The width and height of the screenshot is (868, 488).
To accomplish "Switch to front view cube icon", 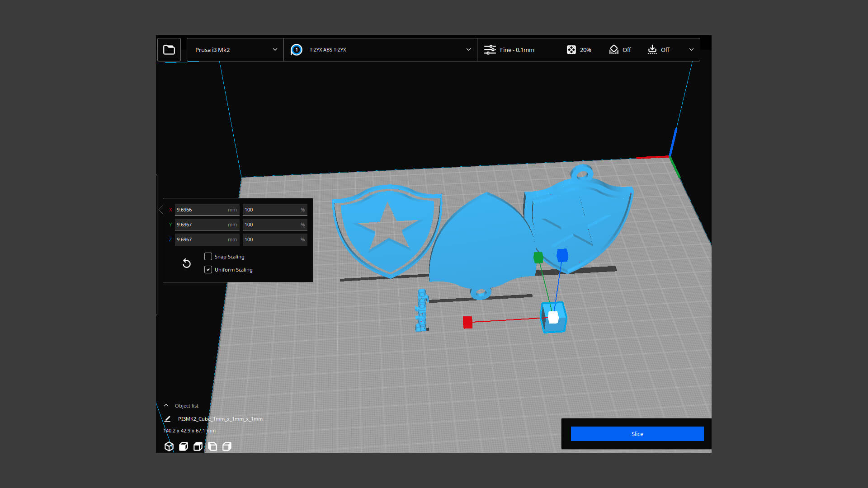I will pos(184,446).
